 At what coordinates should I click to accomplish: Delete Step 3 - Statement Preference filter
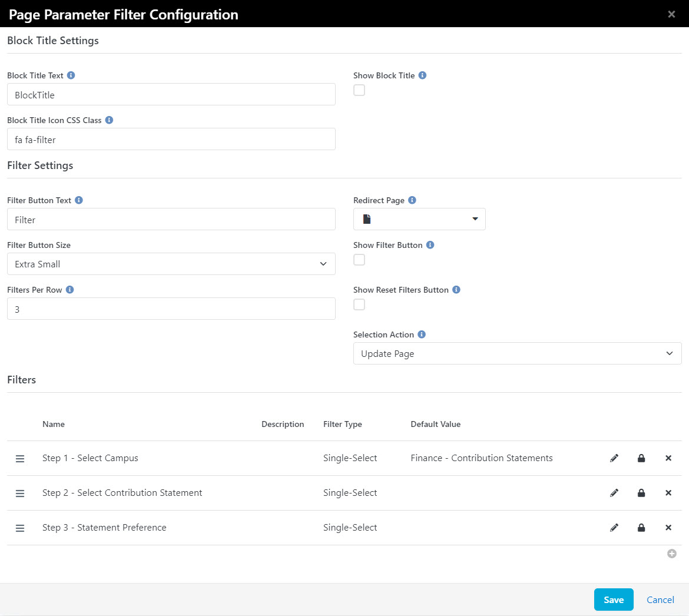[x=668, y=528]
